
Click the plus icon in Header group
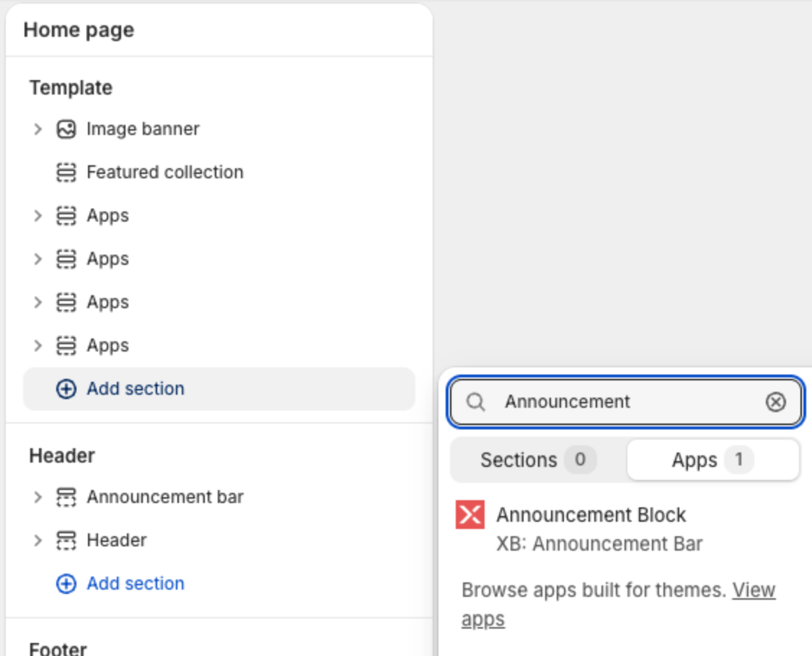click(66, 584)
